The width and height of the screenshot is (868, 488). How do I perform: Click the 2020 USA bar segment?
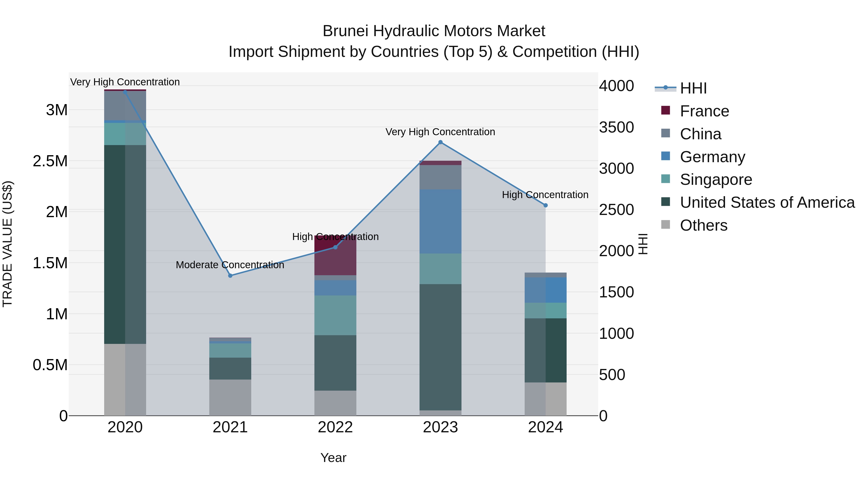click(x=125, y=245)
